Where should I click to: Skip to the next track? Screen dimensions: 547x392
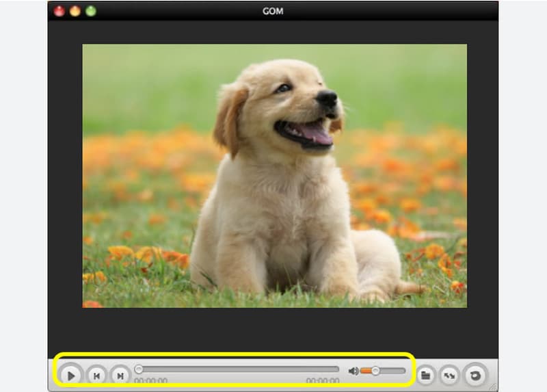click(120, 375)
